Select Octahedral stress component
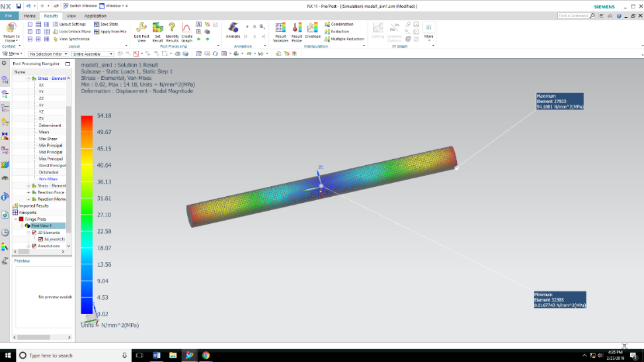 point(48,172)
